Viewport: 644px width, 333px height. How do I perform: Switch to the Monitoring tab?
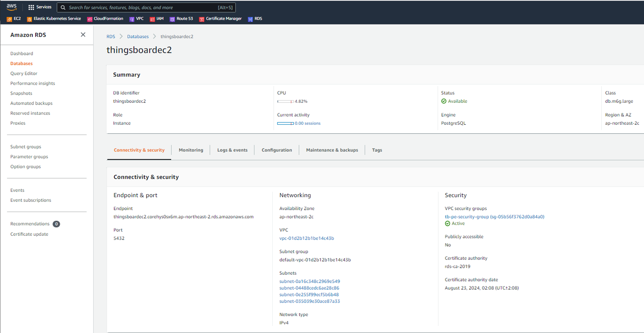point(191,150)
